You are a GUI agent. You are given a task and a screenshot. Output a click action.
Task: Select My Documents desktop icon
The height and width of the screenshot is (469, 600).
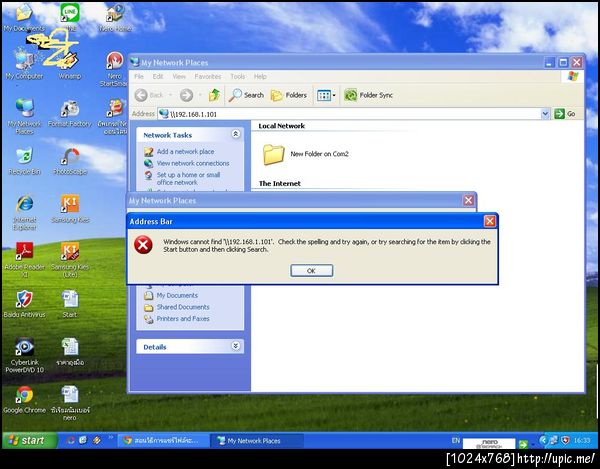24,17
